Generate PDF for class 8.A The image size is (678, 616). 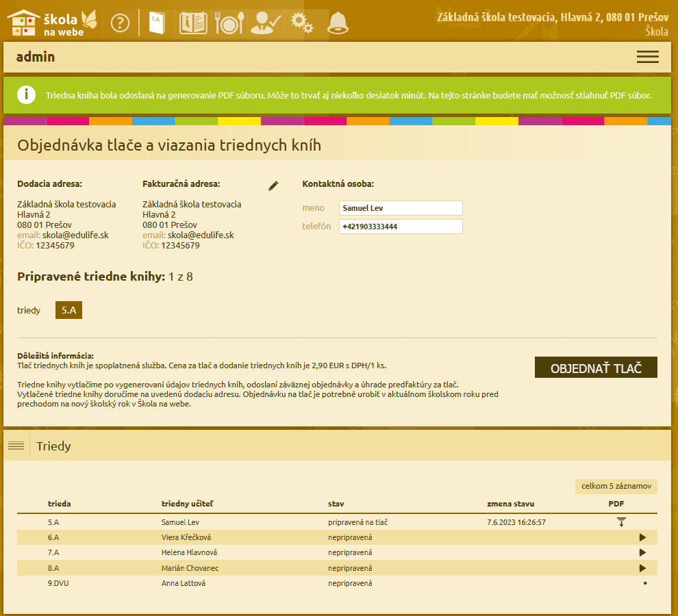click(642, 568)
